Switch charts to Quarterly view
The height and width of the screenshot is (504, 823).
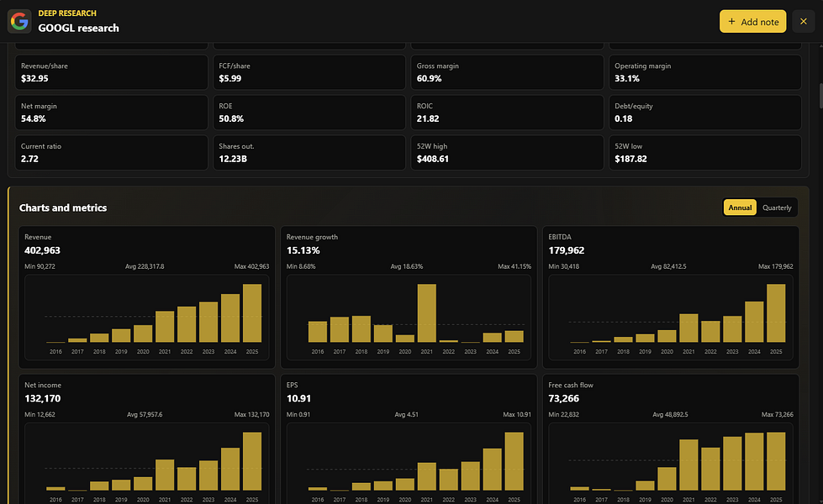click(x=777, y=207)
